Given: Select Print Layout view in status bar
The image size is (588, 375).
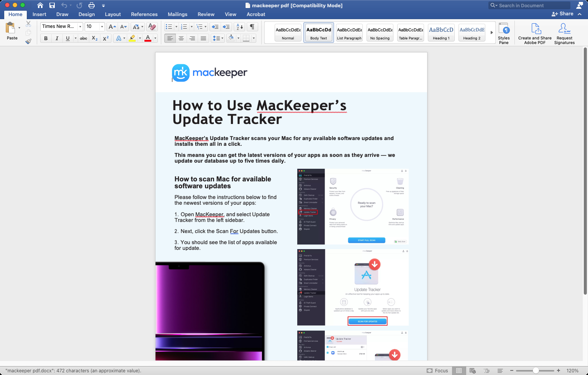Looking at the screenshot, I should 459,370.
